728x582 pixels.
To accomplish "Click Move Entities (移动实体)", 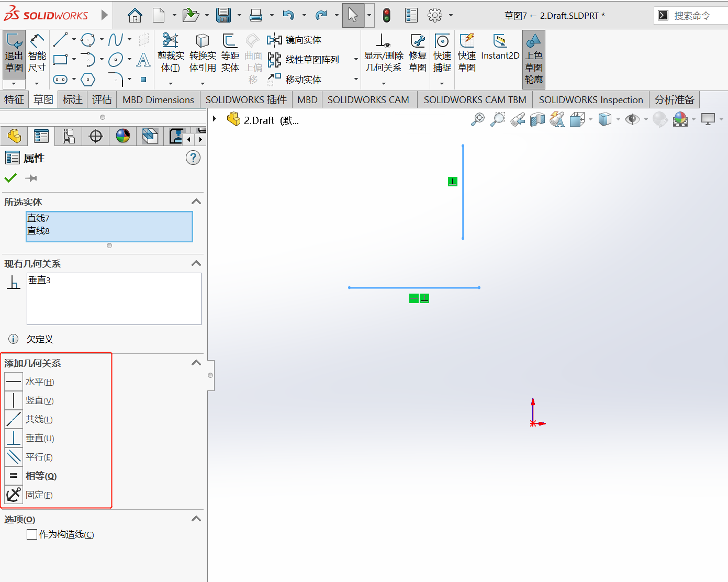I will click(295, 80).
